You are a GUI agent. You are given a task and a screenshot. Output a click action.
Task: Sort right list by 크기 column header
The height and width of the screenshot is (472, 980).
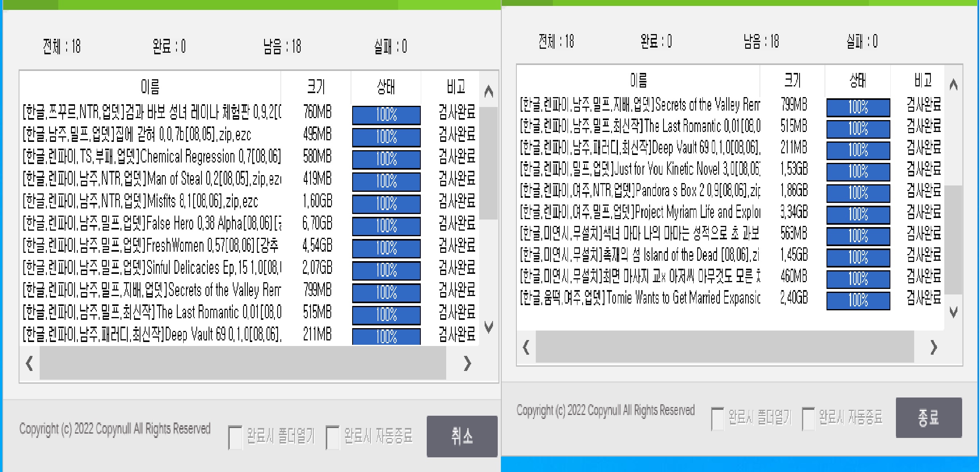coord(792,80)
